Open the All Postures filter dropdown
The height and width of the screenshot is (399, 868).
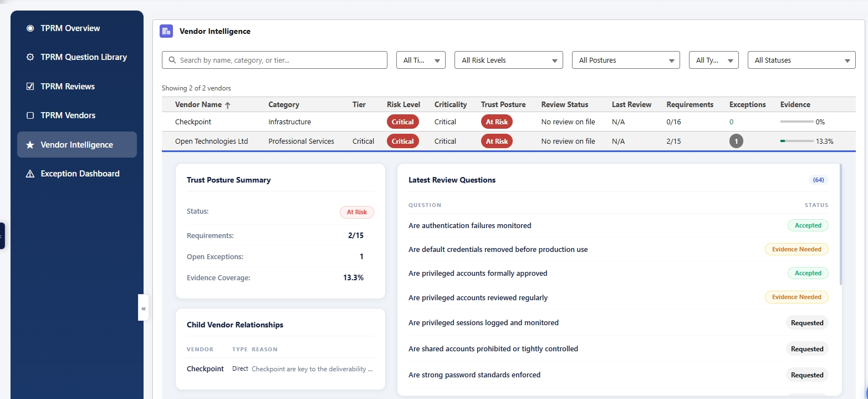pos(625,60)
